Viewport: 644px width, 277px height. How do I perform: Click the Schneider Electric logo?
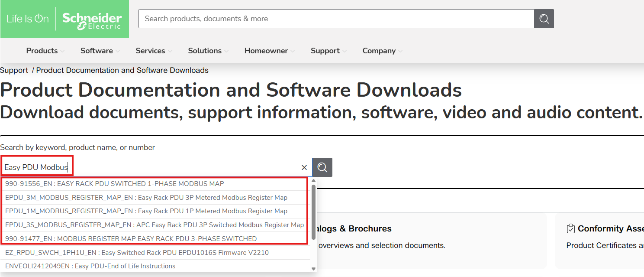[92, 20]
